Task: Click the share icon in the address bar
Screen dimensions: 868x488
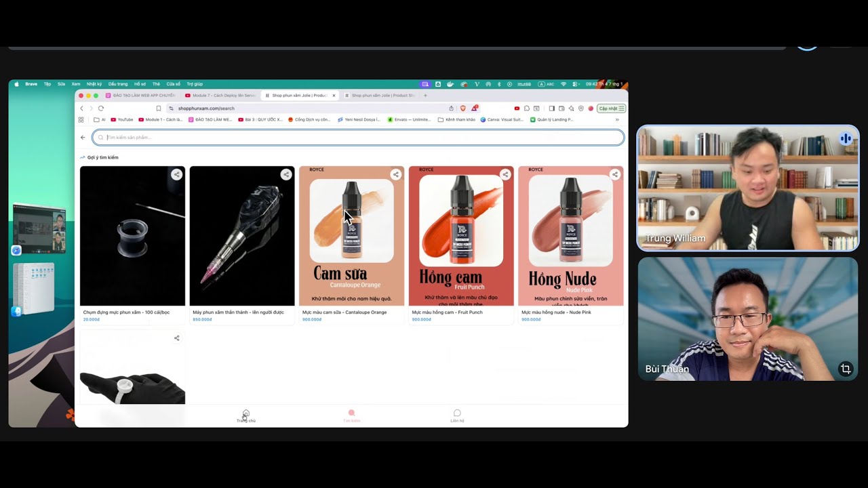Action: pyautogui.click(x=451, y=108)
